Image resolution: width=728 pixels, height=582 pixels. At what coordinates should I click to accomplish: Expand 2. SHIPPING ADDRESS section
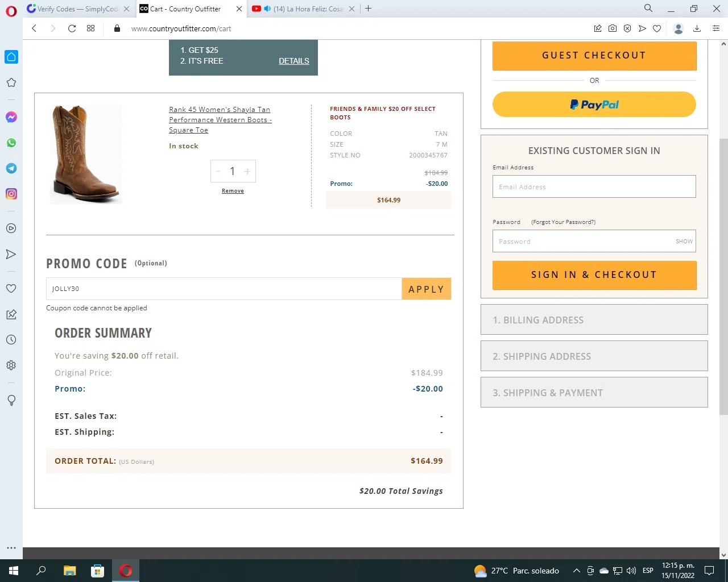tap(594, 356)
